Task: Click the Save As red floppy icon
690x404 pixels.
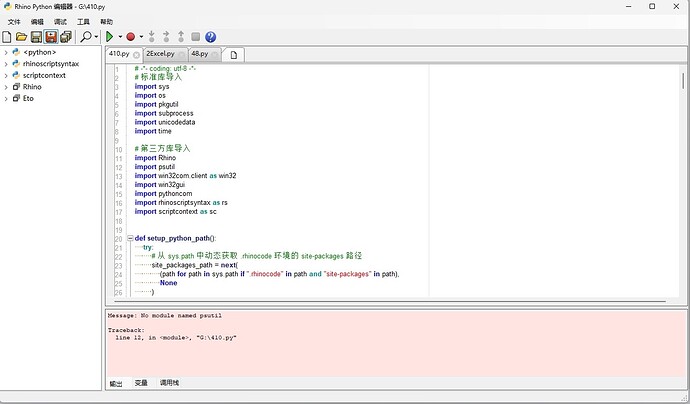Action: (51, 37)
